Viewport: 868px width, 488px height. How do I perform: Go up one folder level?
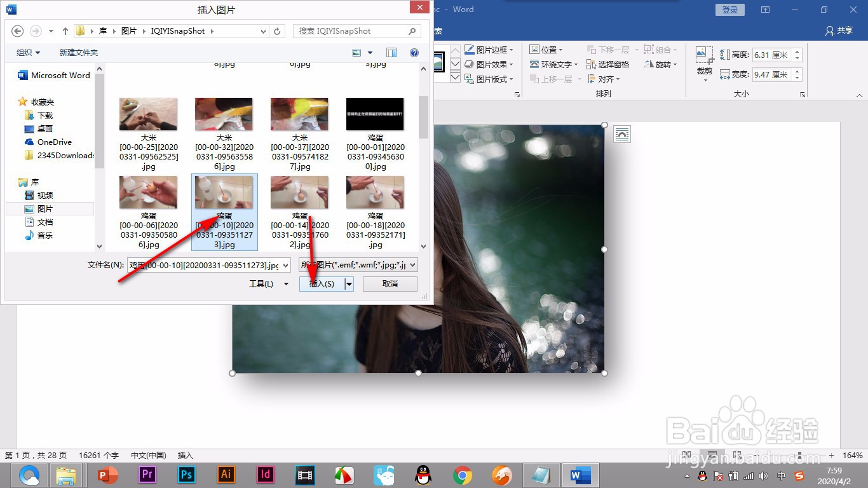point(65,30)
